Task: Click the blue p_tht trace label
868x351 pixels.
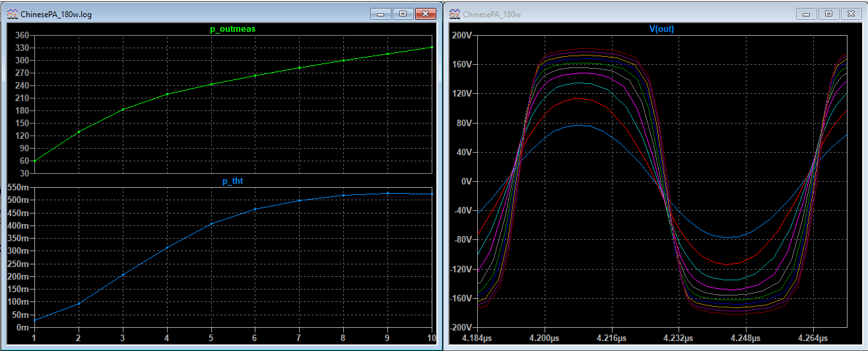Action: [x=232, y=180]
